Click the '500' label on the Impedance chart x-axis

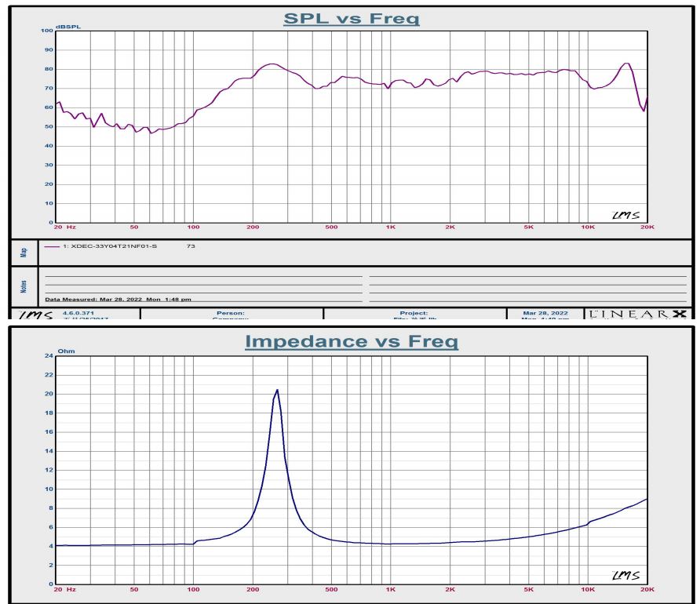pos(331,590)
